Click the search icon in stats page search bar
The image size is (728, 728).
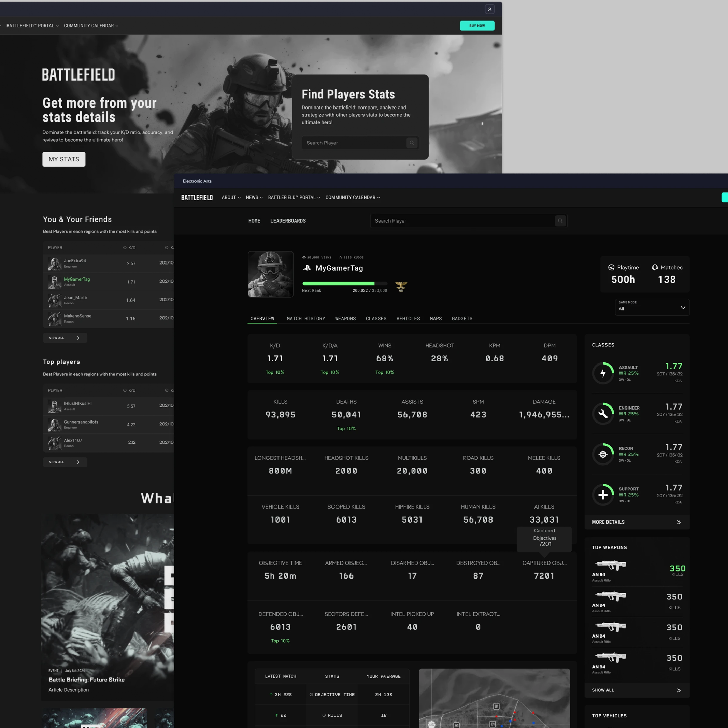[x=560, y=221]
